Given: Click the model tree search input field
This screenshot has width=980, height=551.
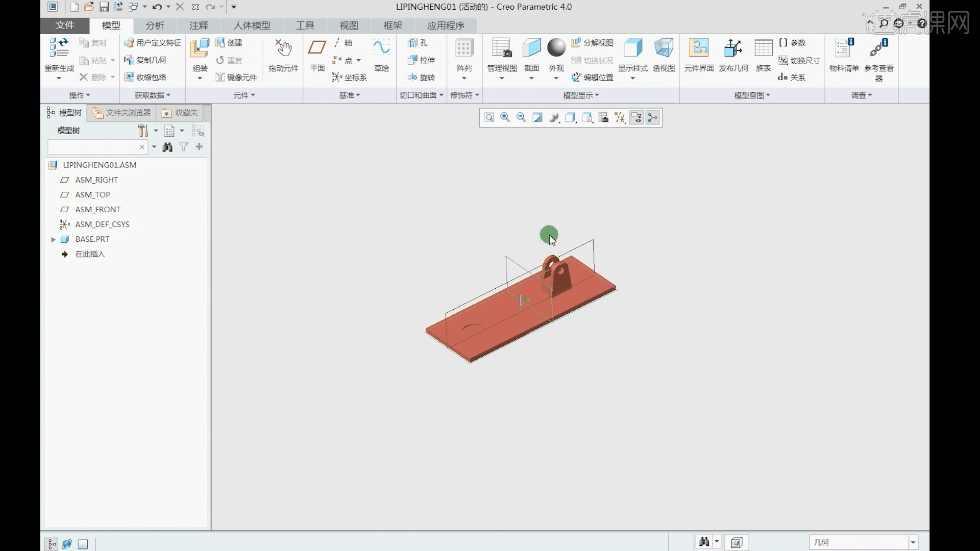Looking at the screenshot, I should (93, 147).
